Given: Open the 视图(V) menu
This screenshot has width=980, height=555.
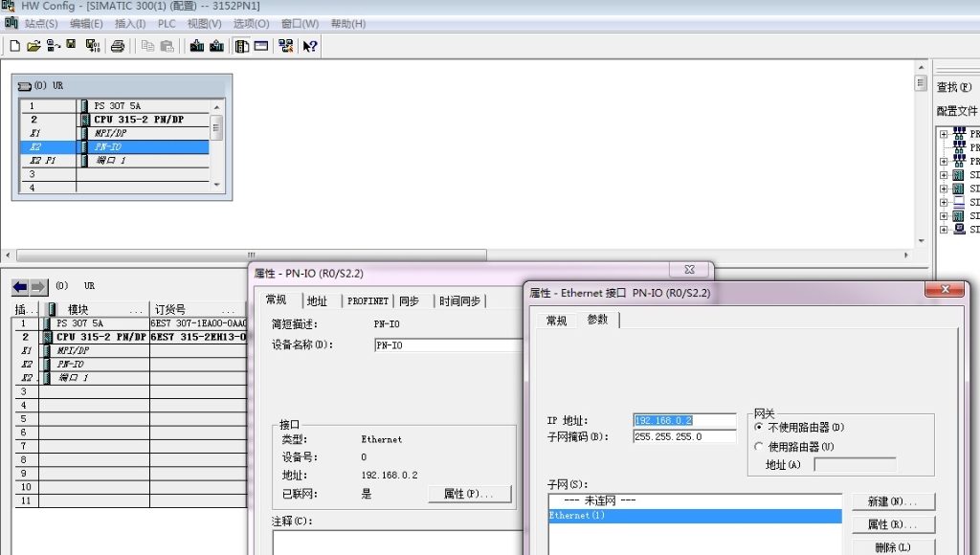Looking at the screenshot, I should click(x=205, y=24).
